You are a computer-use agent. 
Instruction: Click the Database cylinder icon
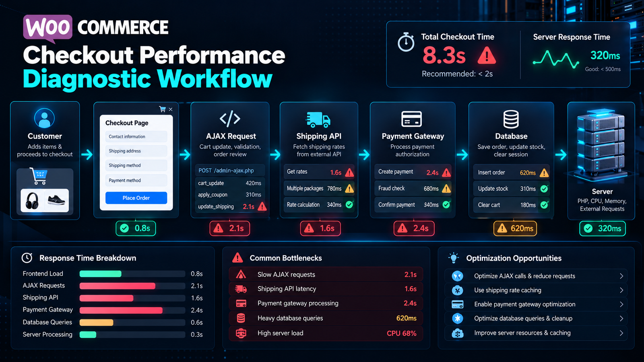pyautogui.click(x=511, y=119)
